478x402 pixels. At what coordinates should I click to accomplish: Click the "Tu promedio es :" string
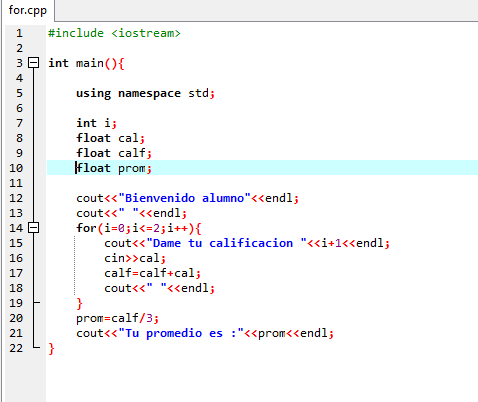pyautogui.click(x=181, y=333)
